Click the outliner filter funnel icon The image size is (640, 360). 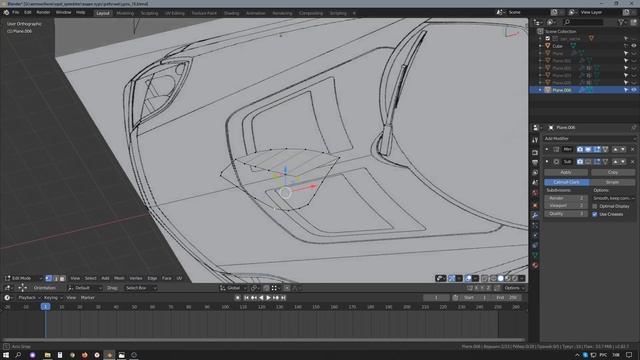621,22
